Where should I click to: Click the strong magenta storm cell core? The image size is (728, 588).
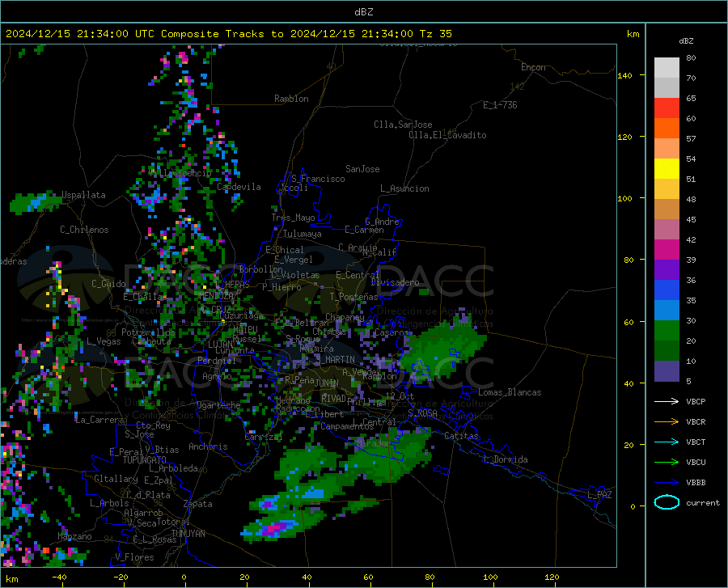[275, 528]
